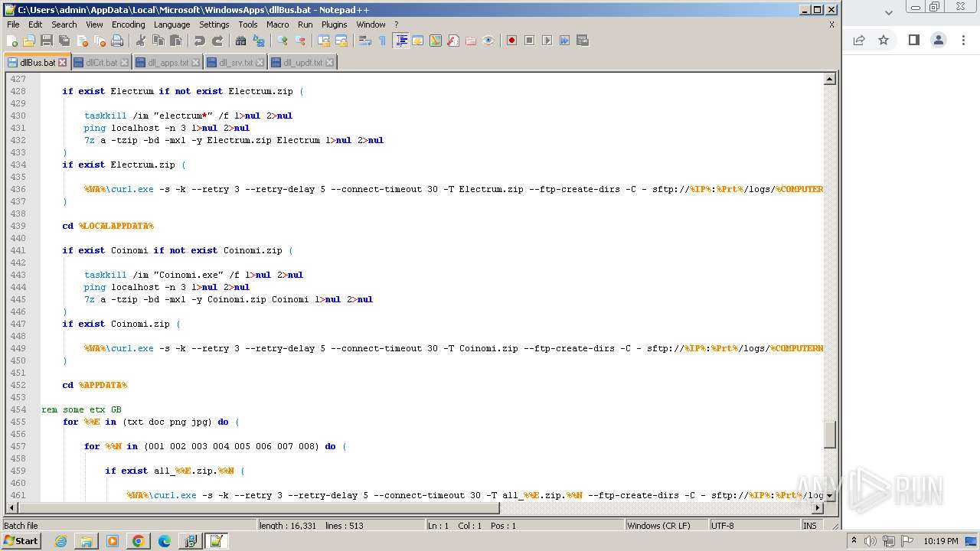980x551 pixels.
Task: Click the Close All toolbar icon
Action: (x=100, y=41)
